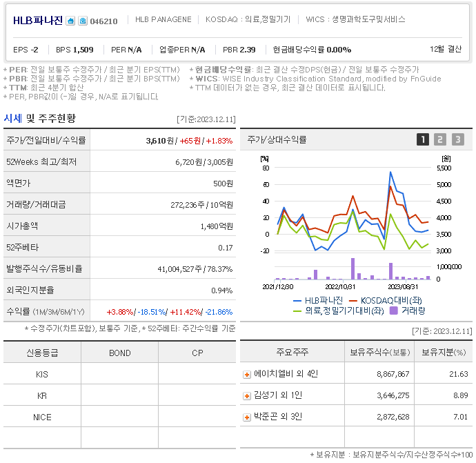Click the KOSDAQ : 의료,정밀기기 label
This screenshot has height=463, width=476.
click(x=248, y=19)
